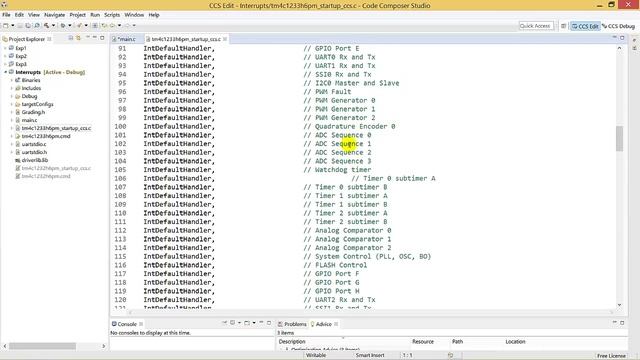
Task: Close the Console view tab
Action: [x=141, y=324]
